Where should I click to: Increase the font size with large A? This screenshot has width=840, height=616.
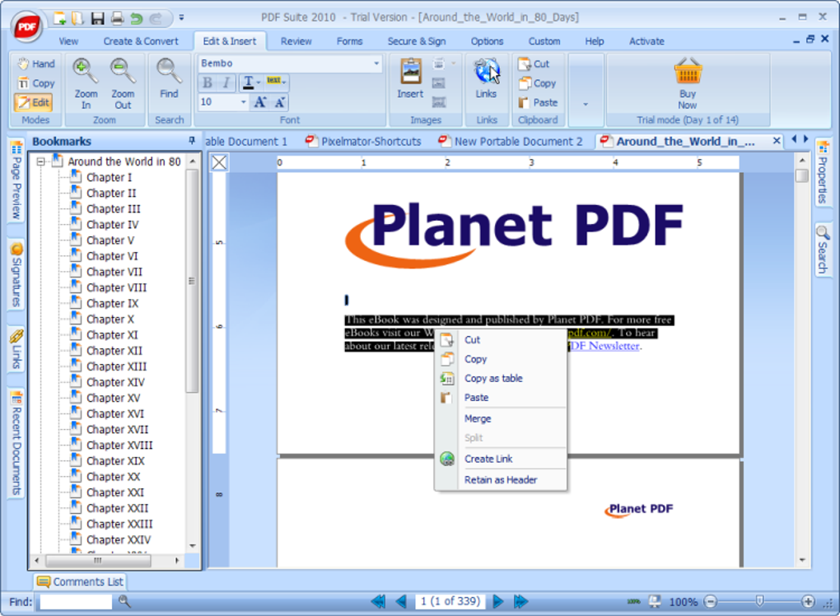pos(260,102)
